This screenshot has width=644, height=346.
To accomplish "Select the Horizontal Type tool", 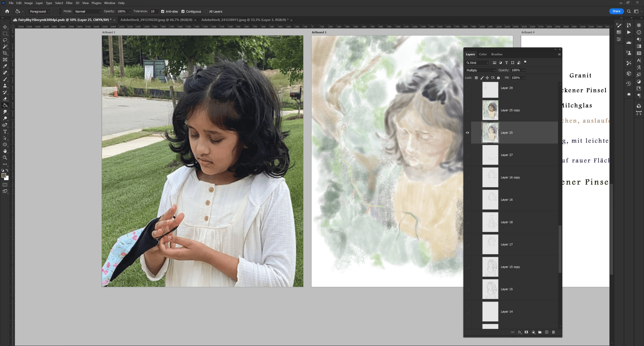I will point(5,132).
